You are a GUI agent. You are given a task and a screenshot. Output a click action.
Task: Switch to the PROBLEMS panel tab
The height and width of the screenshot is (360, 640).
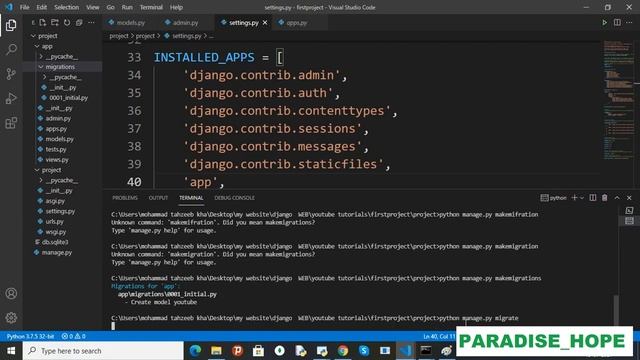tap(125, 198)
